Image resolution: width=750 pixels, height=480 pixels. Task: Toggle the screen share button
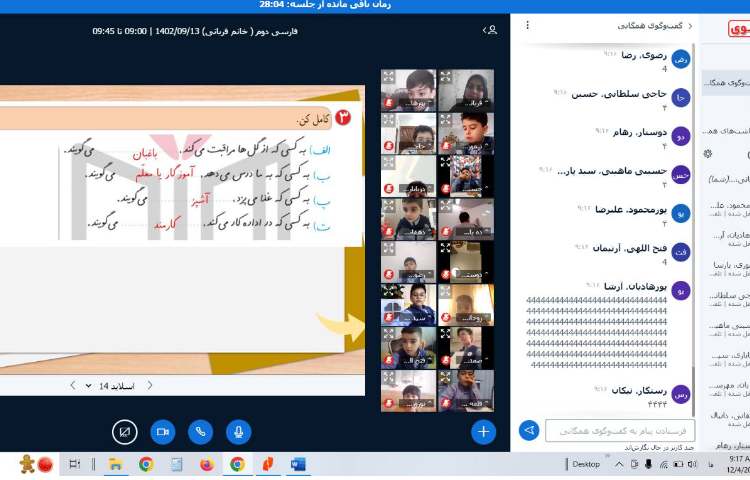pyautogui.click(x=124, y=431)
